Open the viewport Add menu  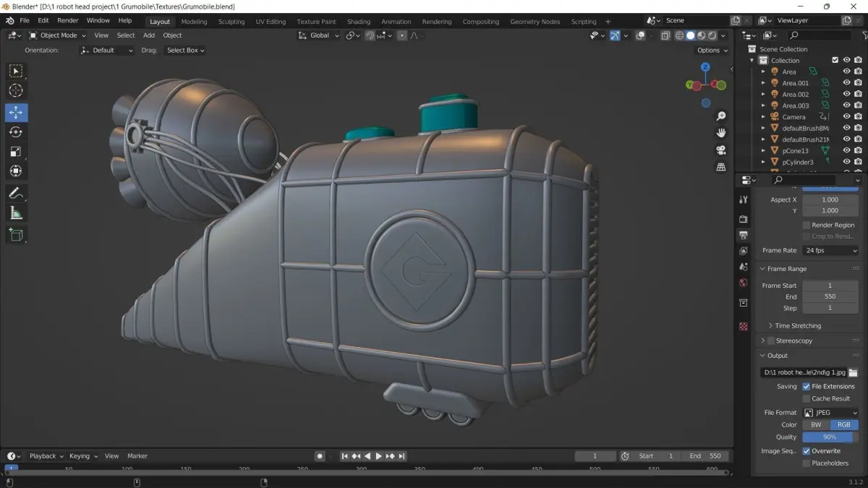tap(149, 35)
